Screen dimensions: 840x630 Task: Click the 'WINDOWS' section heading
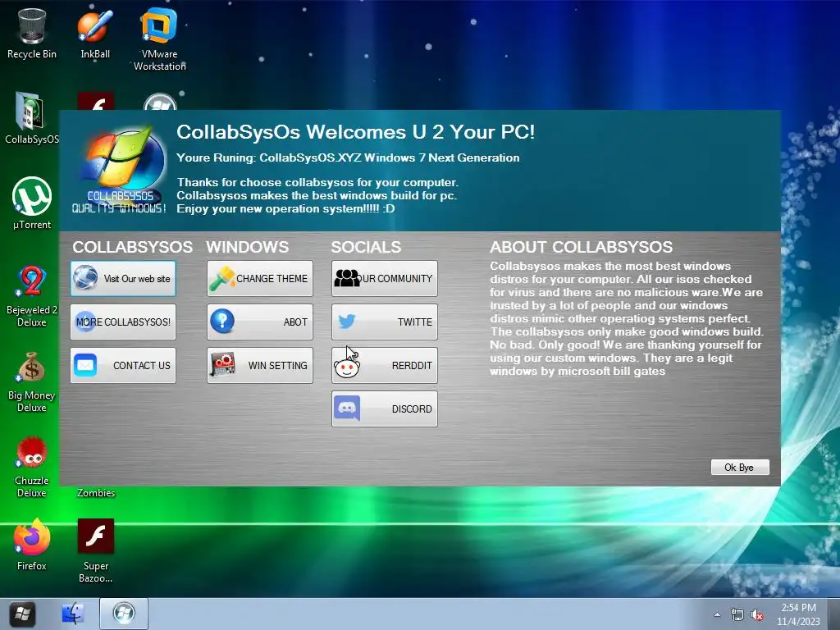(248, 247)
